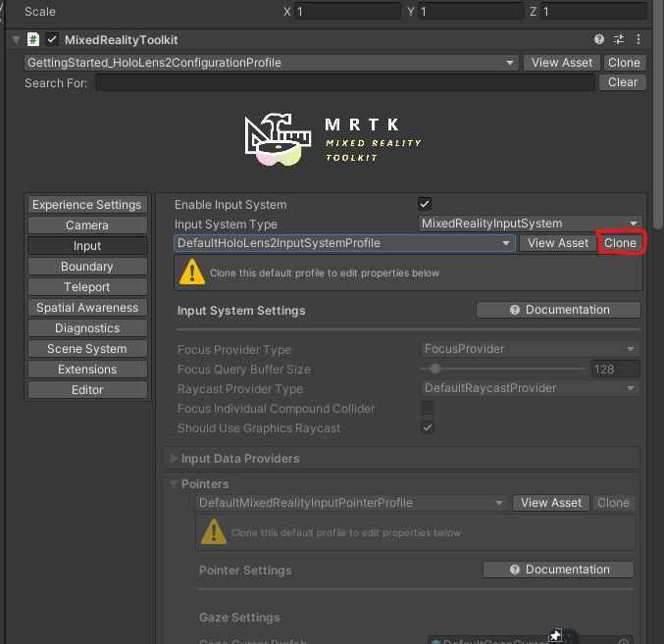Select the Boundary tab
Viewport: 664px width, 644px height.
[x=87, y=267]
